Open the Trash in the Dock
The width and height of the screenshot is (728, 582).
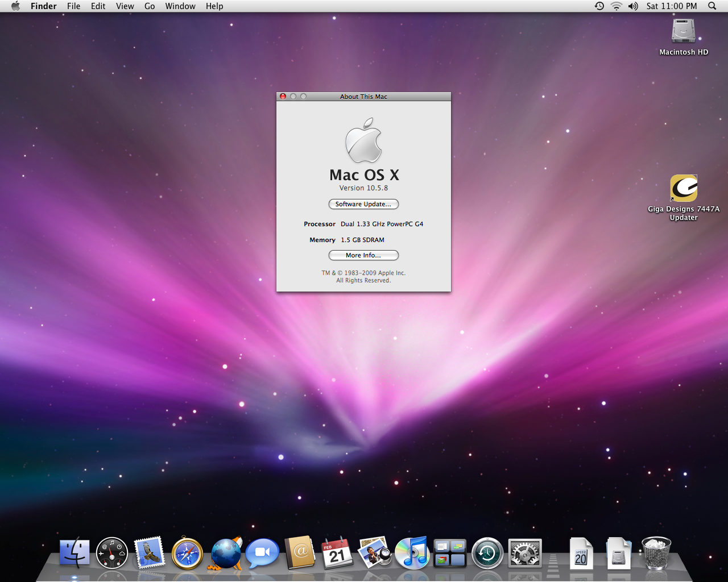656,553
